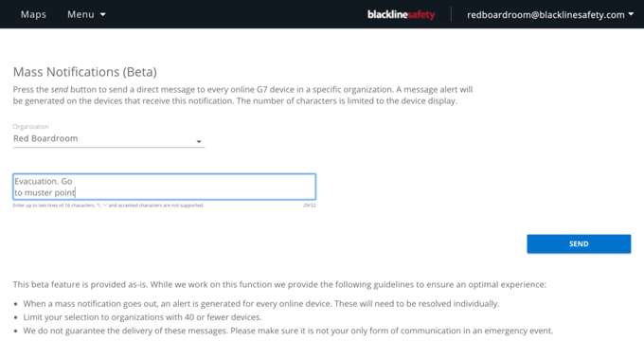Click the caret arrow beside Menu
Screen dimensions: 644x359
click(102, 15)
